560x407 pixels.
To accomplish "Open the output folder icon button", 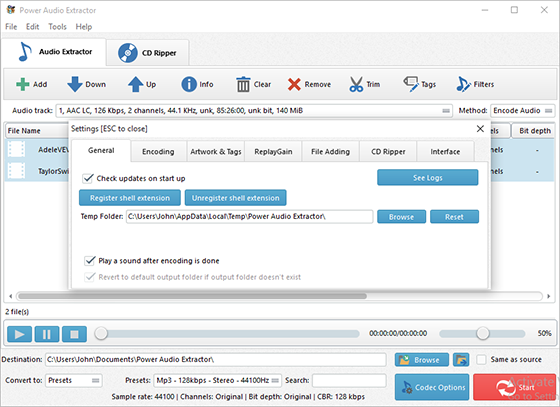I will pos(461,360).
